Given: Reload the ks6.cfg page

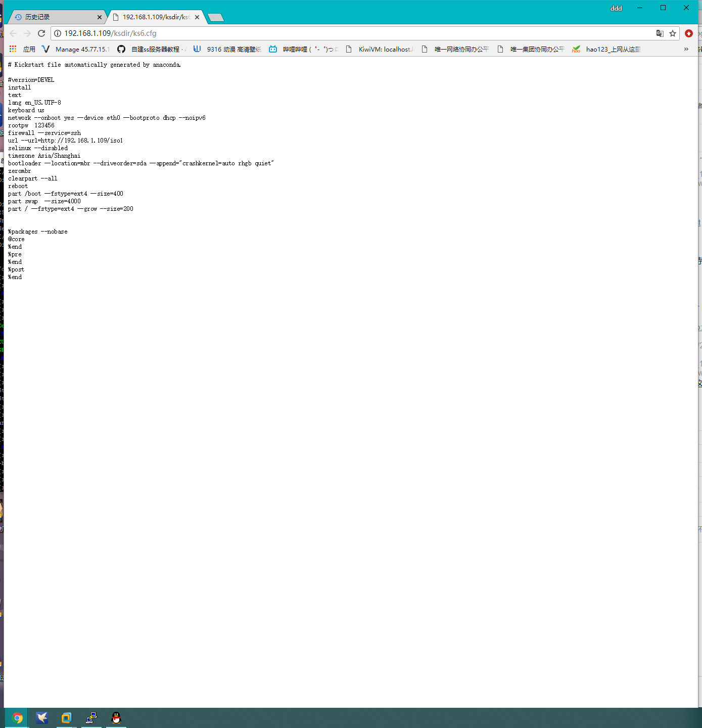Looking at the screenshot, I should tap(41, 33).
